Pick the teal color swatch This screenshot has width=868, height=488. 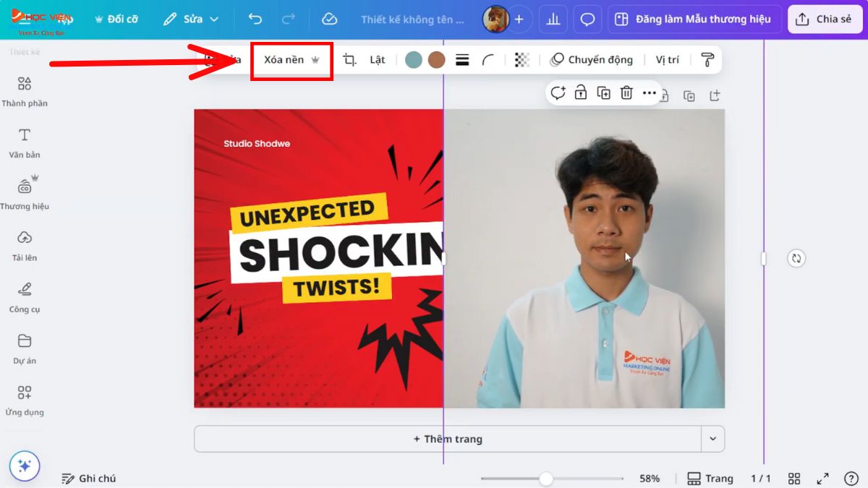414,60
